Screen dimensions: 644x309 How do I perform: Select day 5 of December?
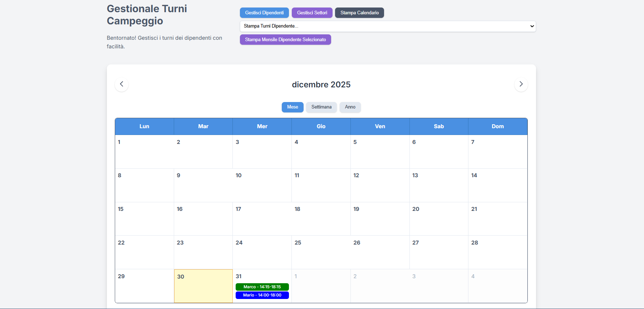(380, 151)
